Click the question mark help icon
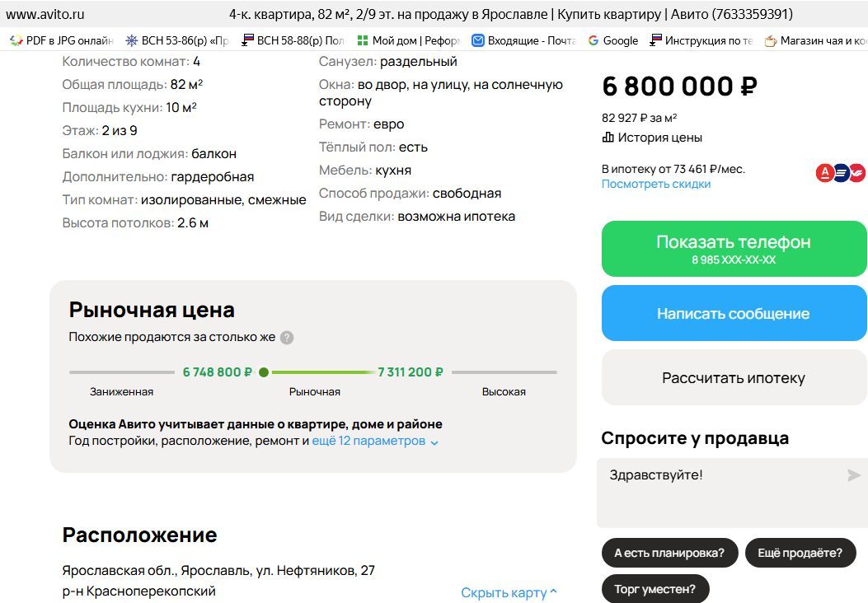 click(287, 338)
